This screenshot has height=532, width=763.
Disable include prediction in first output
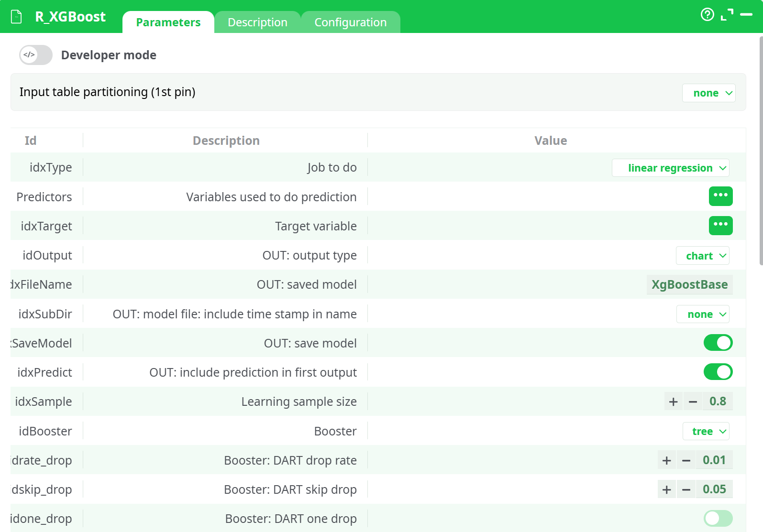(x=718, y=372)
